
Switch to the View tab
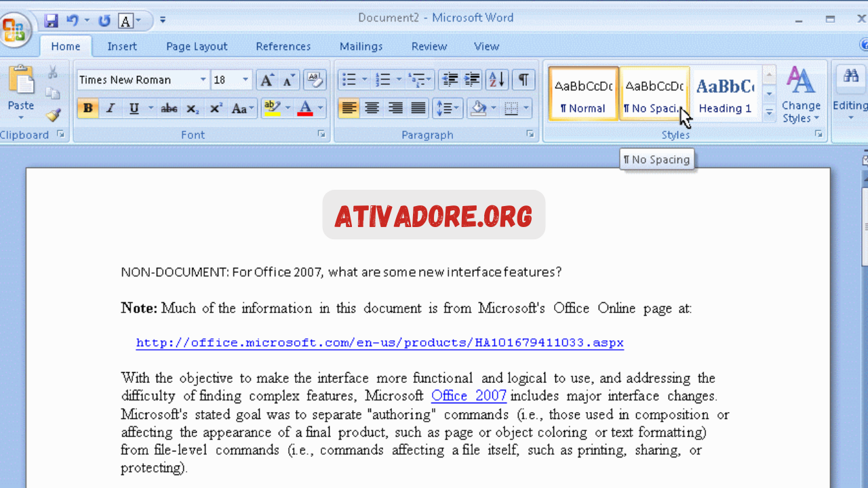point(487,46)
